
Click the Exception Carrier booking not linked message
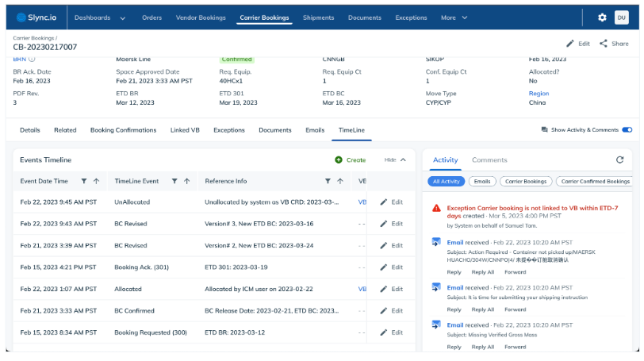pyautogui.click(x=532, y=212)
